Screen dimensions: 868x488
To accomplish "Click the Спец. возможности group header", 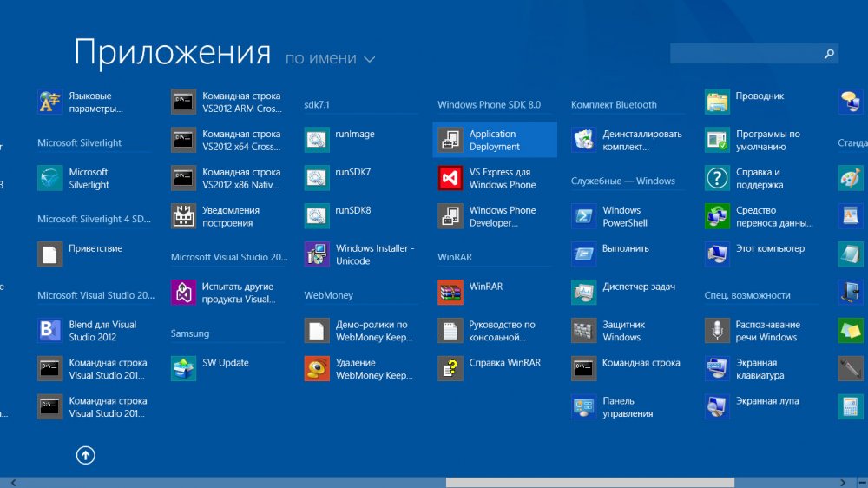I will [746, 295].
